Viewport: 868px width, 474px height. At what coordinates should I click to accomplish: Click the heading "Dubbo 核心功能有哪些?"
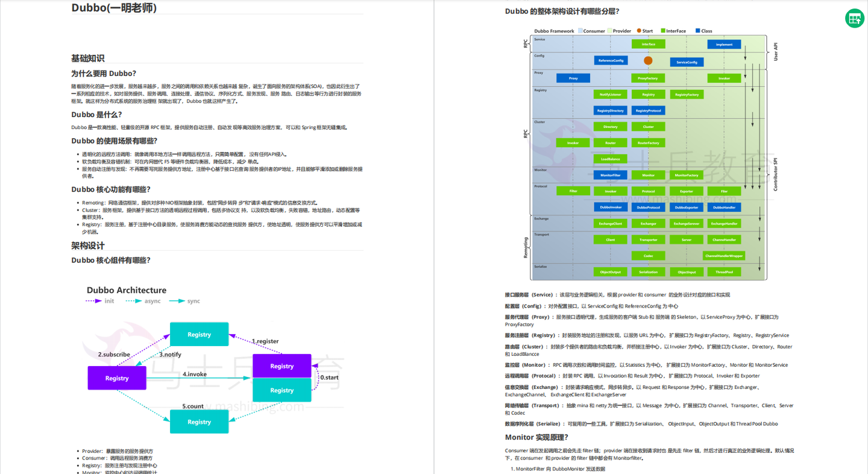[x=111, y=189]
